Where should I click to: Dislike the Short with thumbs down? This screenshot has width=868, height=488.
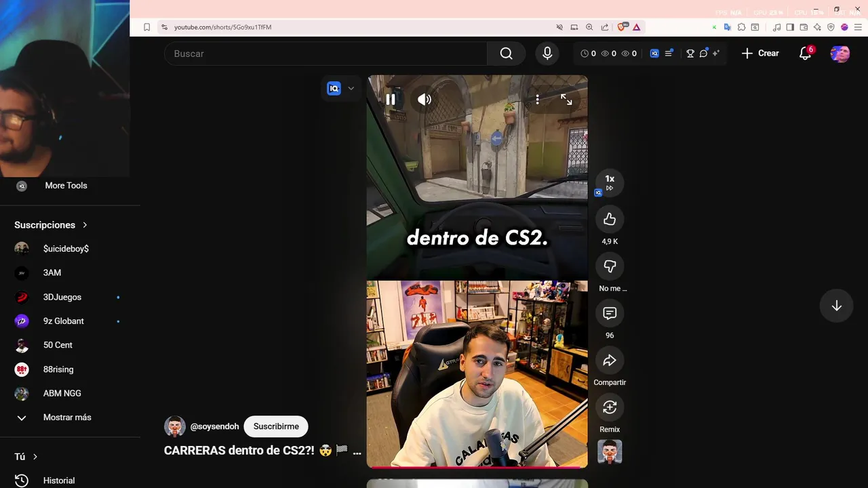(x=610, y=266)
